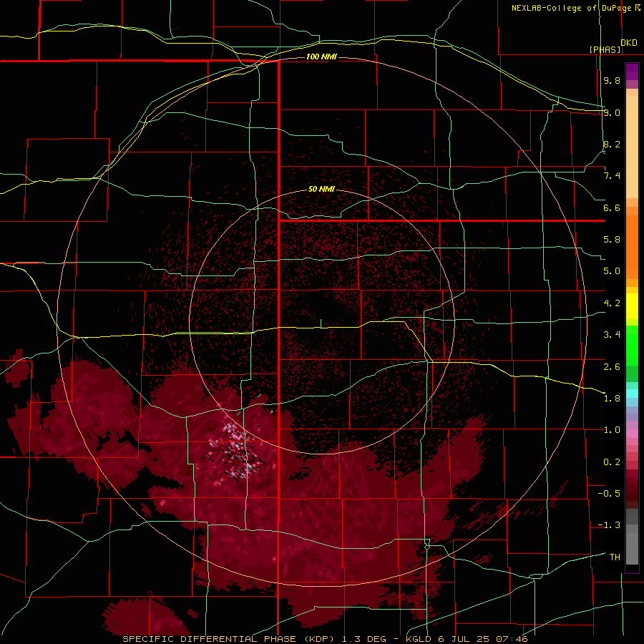Click the 1.8 scale value label
Screen dimensions: 644x644
[612, 399]
